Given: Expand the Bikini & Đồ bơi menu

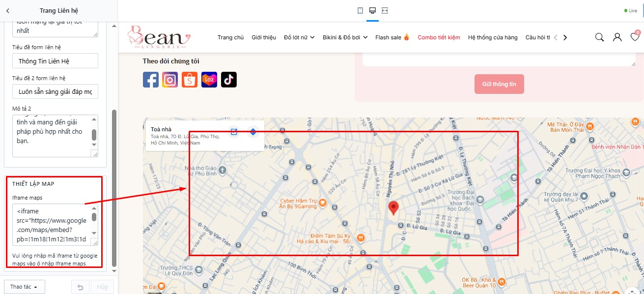Looking at the screenshot, I should click(x=345, y=37).
